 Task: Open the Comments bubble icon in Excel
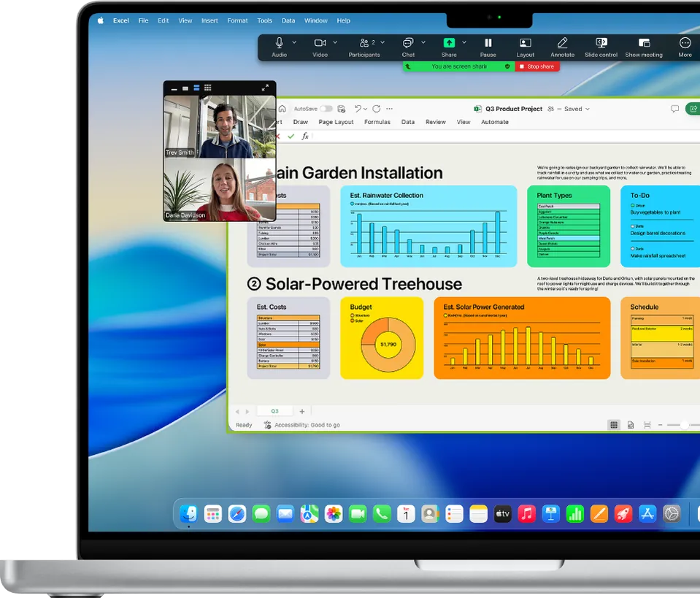coord(675,109)
